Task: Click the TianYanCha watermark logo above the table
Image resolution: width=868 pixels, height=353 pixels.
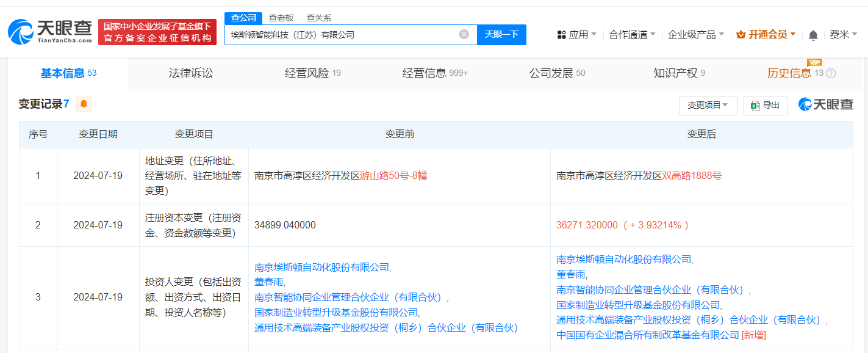Action: click(x=825, y=104)
